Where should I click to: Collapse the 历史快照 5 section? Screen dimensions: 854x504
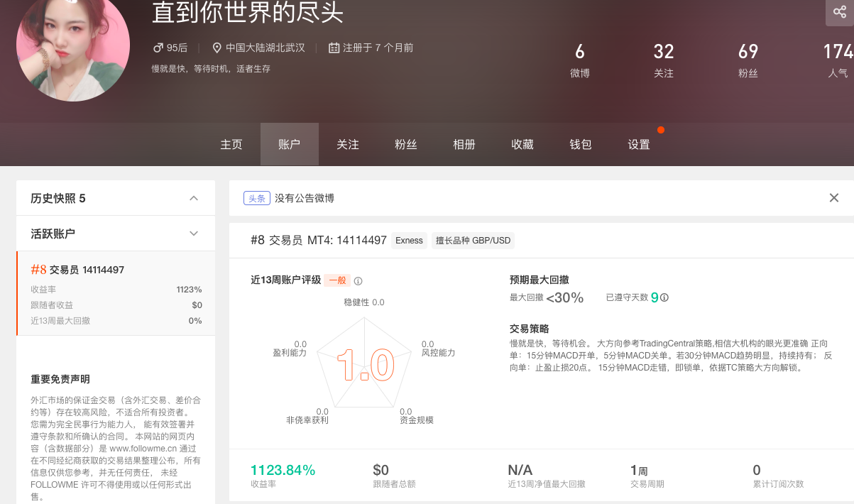[194, 198]
